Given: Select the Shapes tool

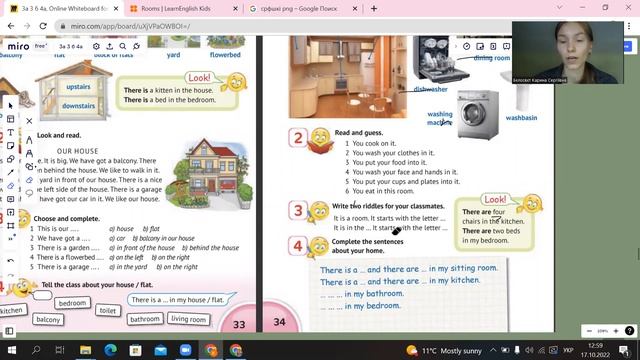Looking at the screenshot, I should (x=11, y=159).
